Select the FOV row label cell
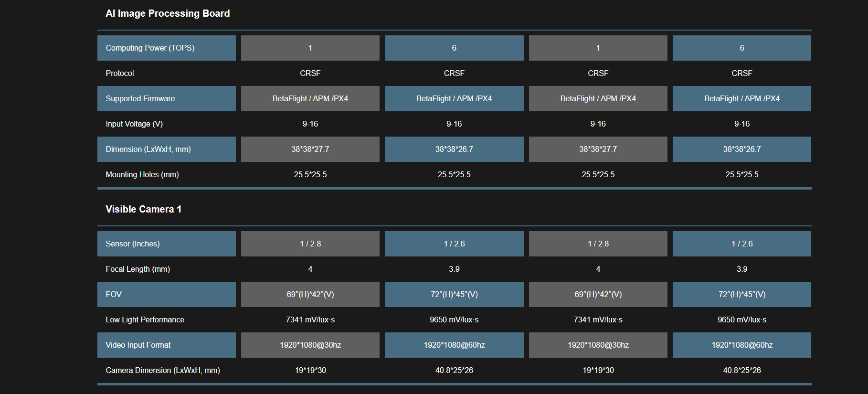868x394 pixels. point(114,294)
